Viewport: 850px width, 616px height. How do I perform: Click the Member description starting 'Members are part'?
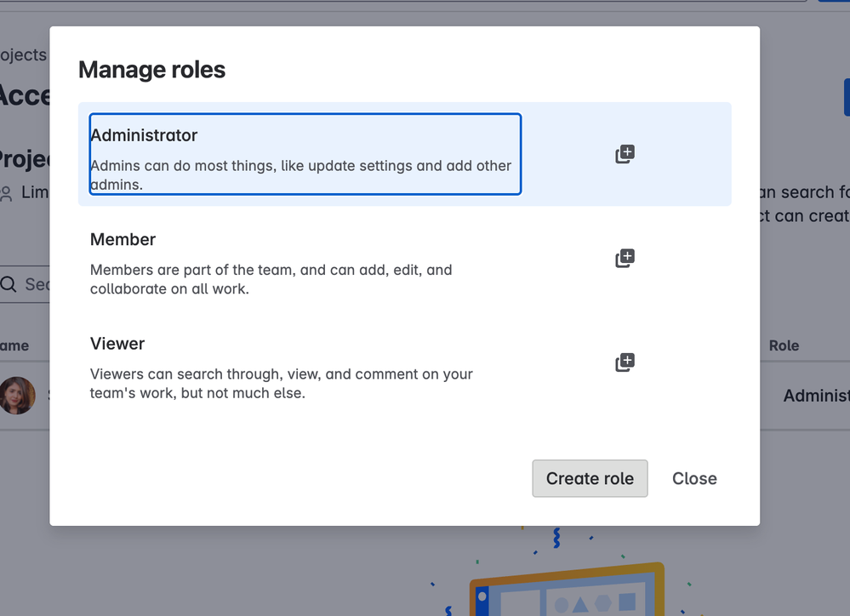click(x=271, y=279)
